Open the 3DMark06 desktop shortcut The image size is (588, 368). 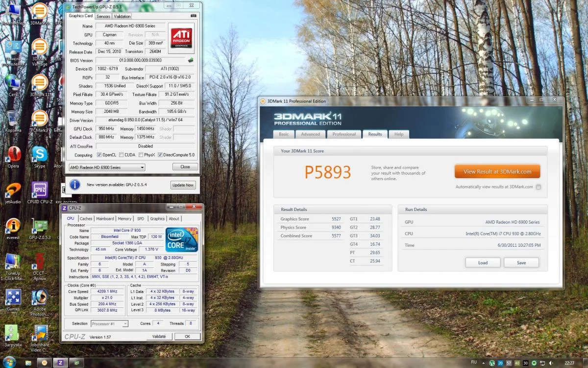(39, 15)
